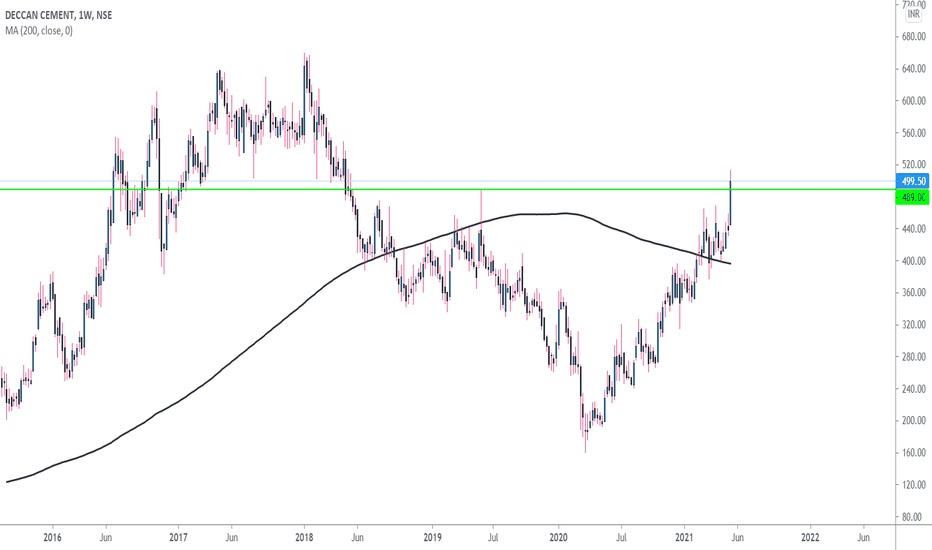932x550 pixels.
Task: Click the 360.00 price axis label
Action: 914,293
